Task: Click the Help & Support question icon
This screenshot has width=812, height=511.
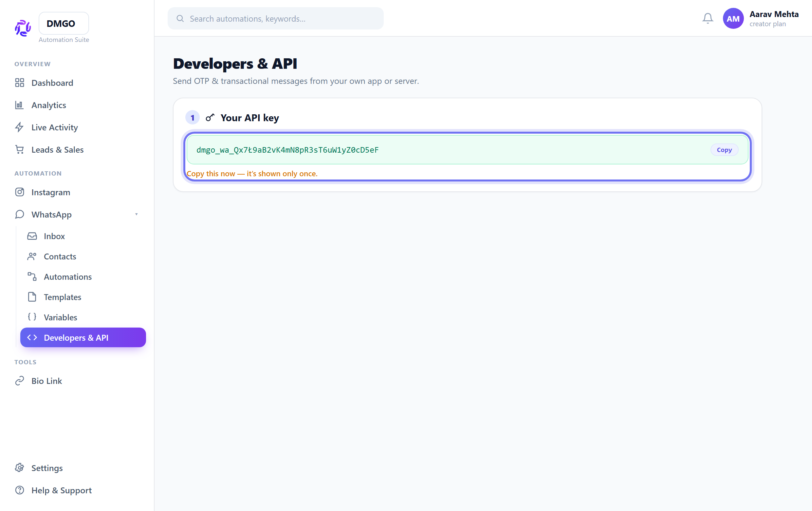Action: 20,490
